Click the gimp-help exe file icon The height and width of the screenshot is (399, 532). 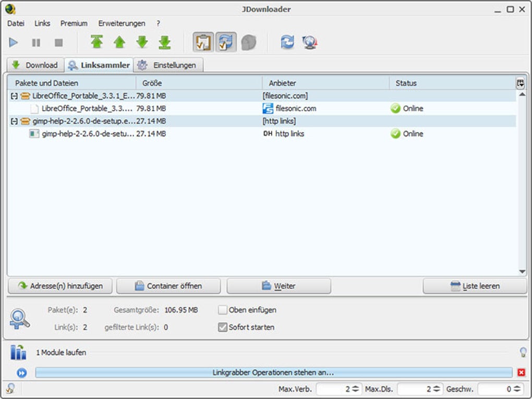click(34, 134)
